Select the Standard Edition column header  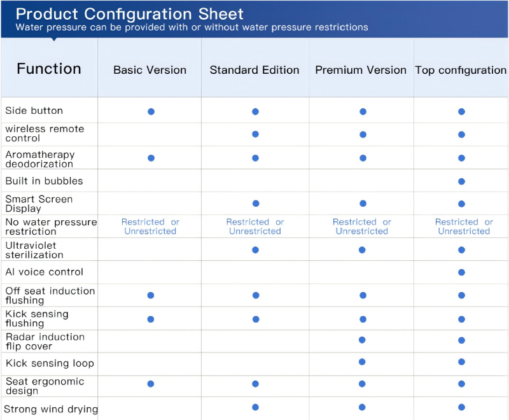pos(254,70)
